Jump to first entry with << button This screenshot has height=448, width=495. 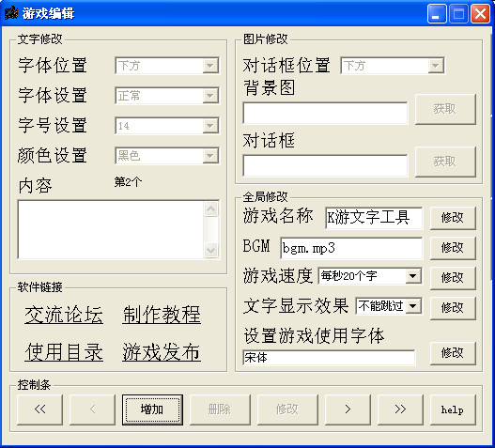(x=40, y=409)
